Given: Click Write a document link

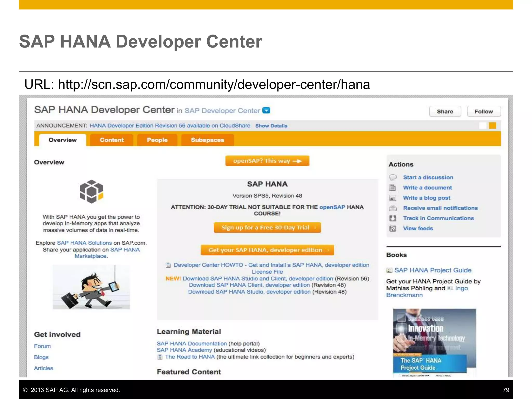Looking at the screenshot, I should click(x=428, y=188).
